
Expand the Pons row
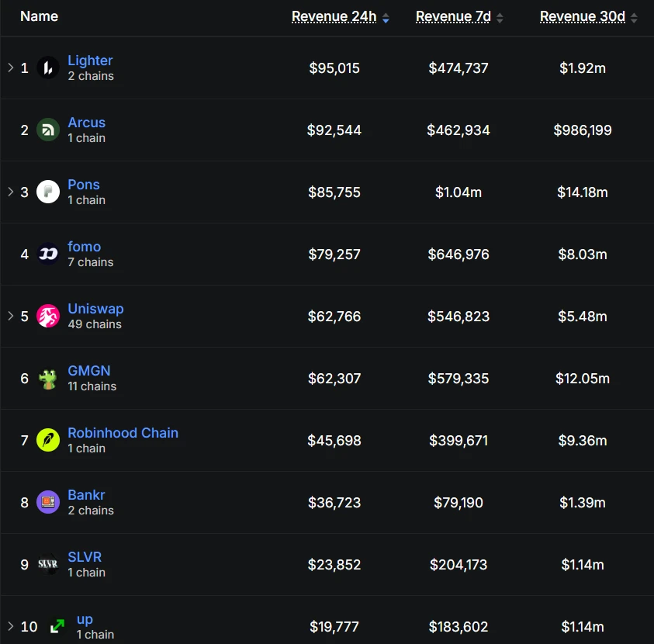[x=10, y=192]
